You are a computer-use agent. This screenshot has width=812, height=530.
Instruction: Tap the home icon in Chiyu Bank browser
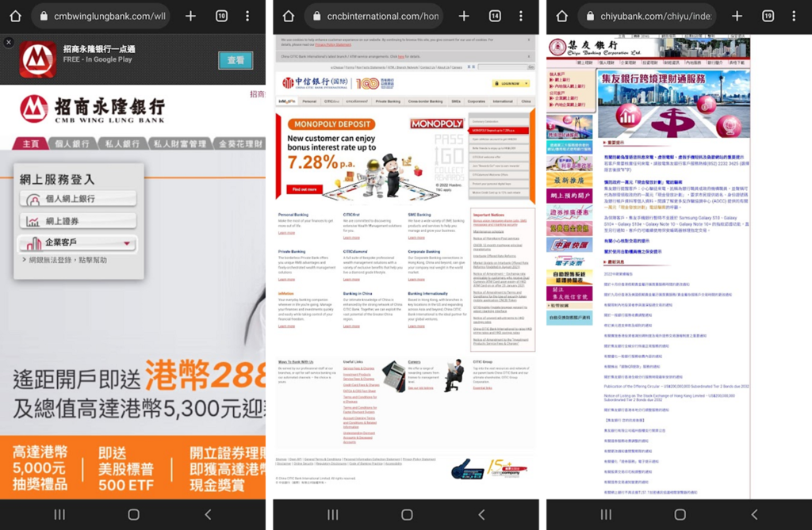tap(562, 16)
